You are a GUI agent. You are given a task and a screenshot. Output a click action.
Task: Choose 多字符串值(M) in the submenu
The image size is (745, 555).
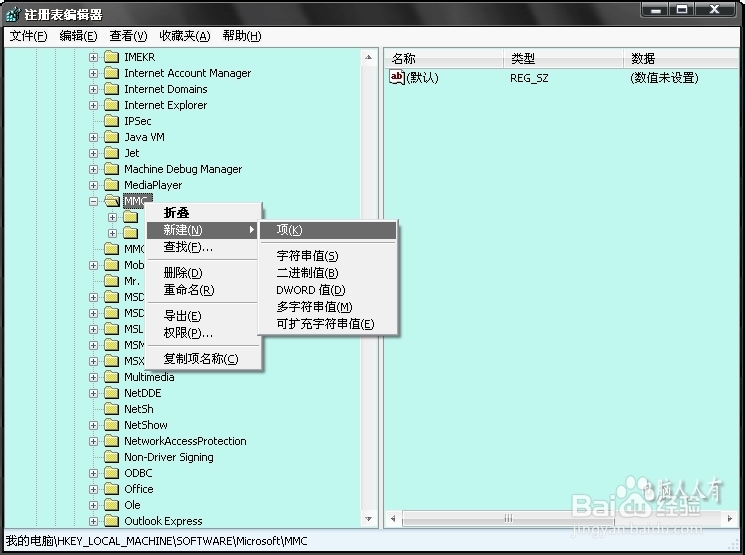[x=328, y=307]
